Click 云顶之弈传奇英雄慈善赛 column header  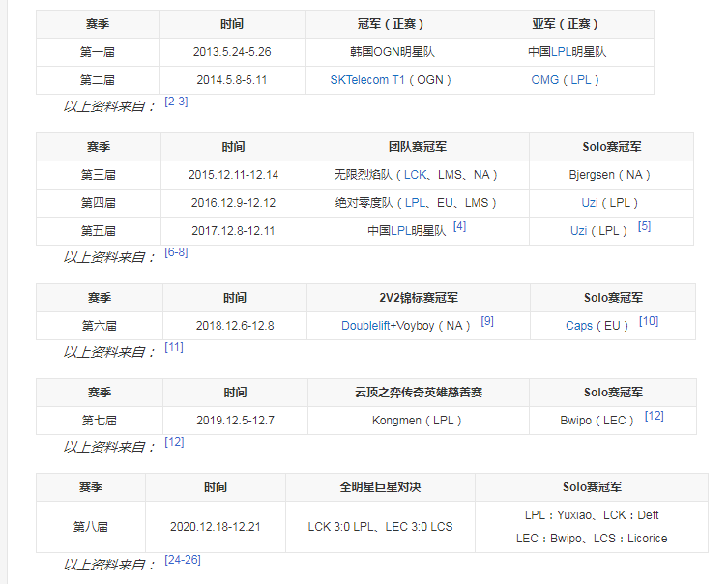(419, 393)
